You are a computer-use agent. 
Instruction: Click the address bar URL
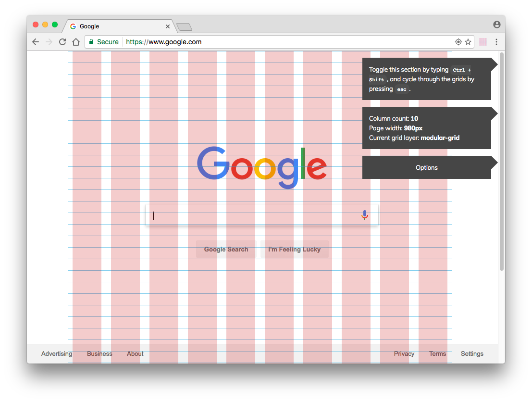point(163,42)
